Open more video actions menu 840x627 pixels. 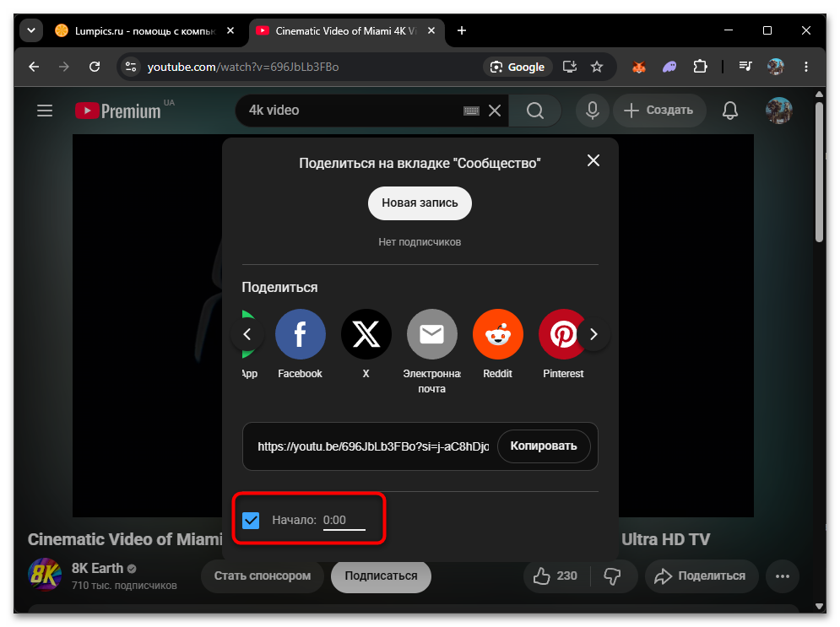click(x=782, y=576)
